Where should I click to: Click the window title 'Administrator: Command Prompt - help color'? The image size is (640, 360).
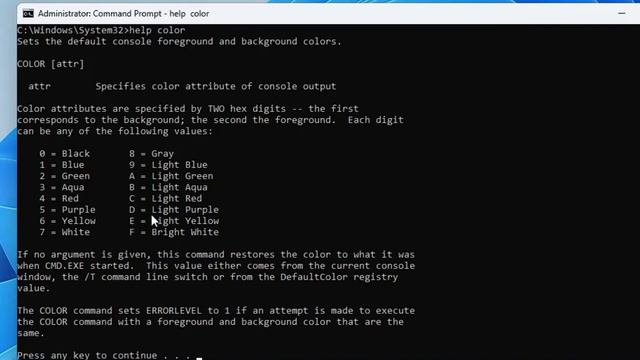coord(123,14)
